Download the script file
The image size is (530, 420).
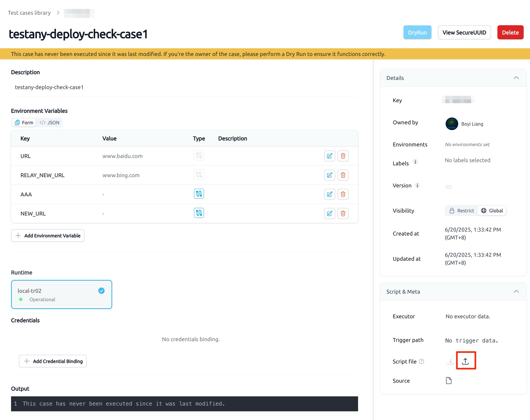coord(450,361)
